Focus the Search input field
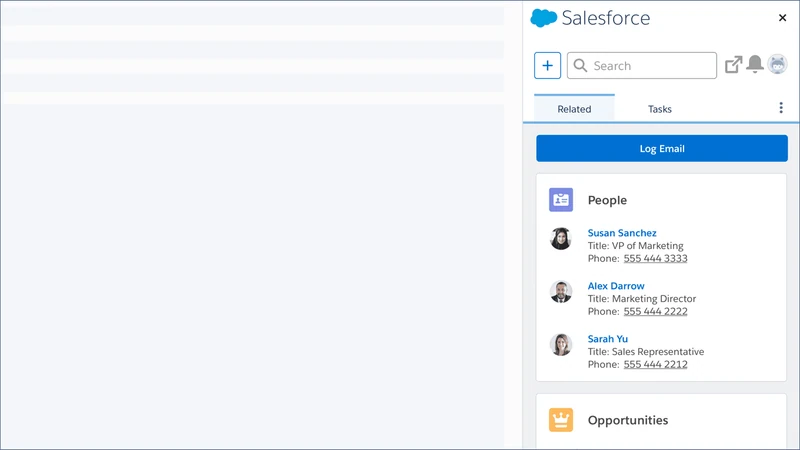Image resolution: width=800 pixels, height=450 pixels. tap(642, 65)
